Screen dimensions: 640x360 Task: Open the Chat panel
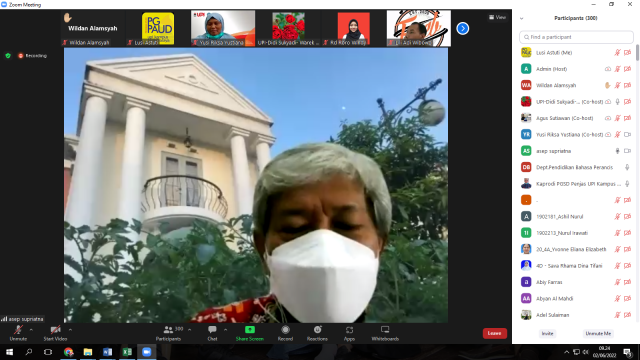(x=212, y=333)
